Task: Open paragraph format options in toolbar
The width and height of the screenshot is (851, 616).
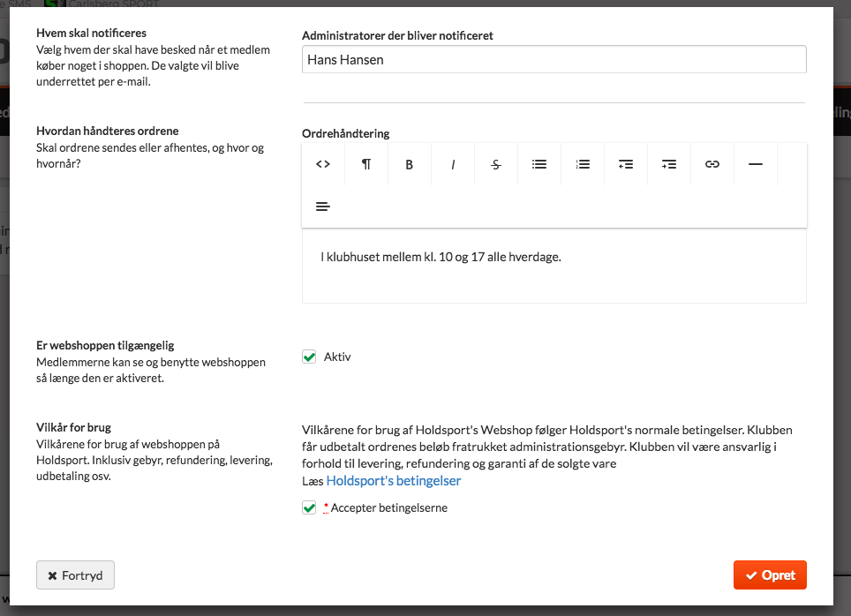Action: (x=366, y=164)
